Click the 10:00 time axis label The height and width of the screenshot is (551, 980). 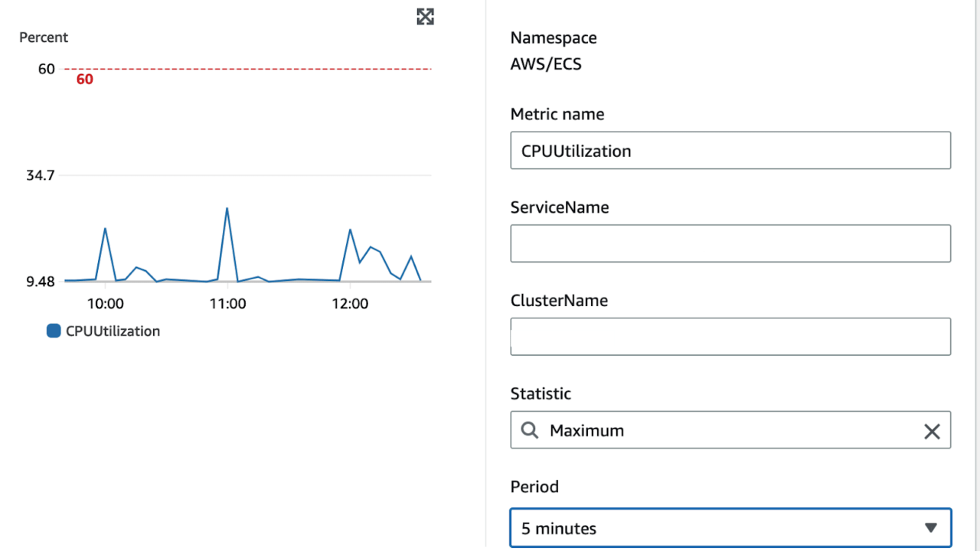click(x=105, y=304)
